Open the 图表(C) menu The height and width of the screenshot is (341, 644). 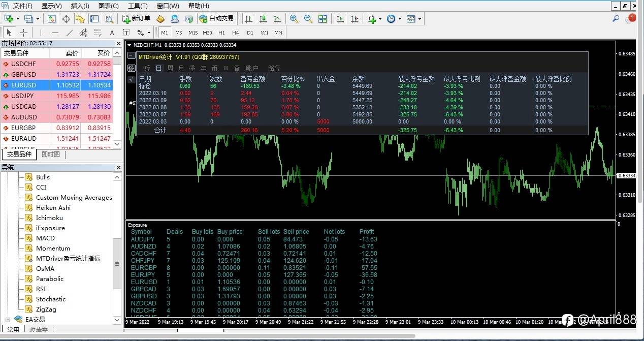[x=108, y=6]
